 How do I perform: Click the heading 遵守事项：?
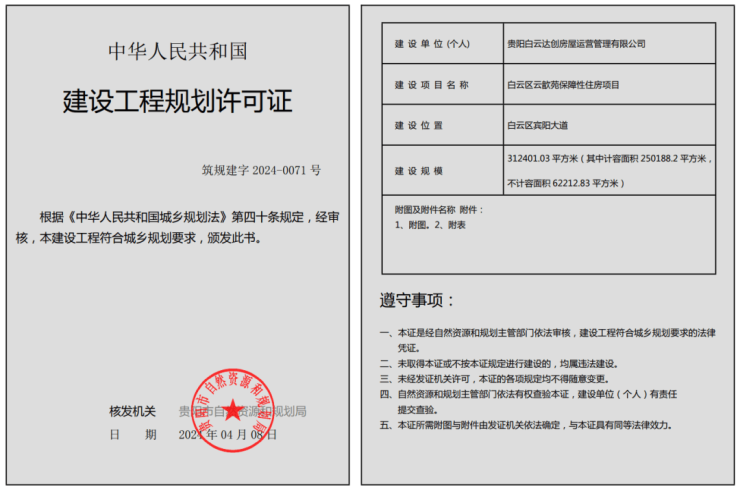[x=417, y=300]
